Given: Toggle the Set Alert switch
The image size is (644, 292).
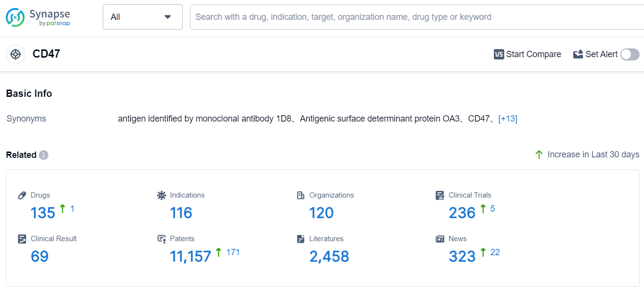Looking at the screenshot, I should 630,54.
